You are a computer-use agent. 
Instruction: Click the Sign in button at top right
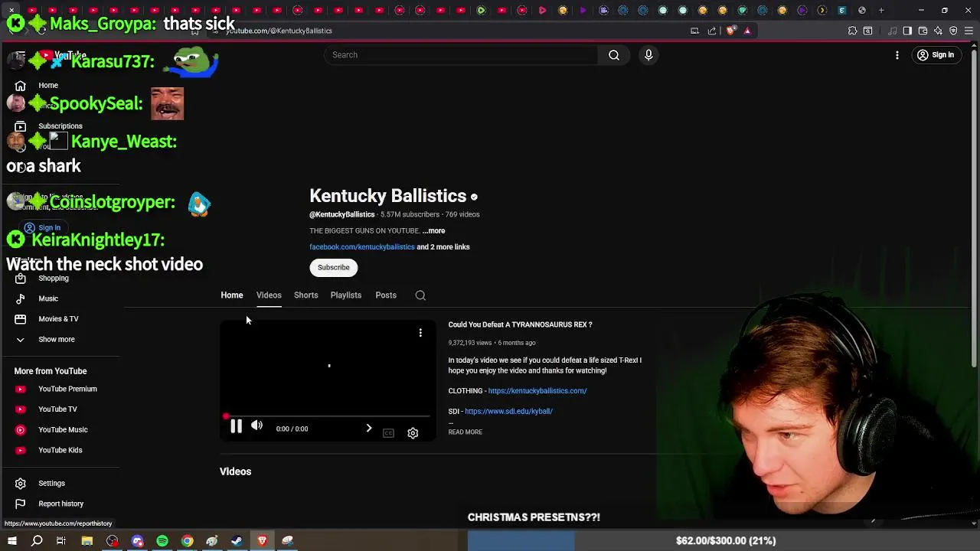[x=935, y=55]
